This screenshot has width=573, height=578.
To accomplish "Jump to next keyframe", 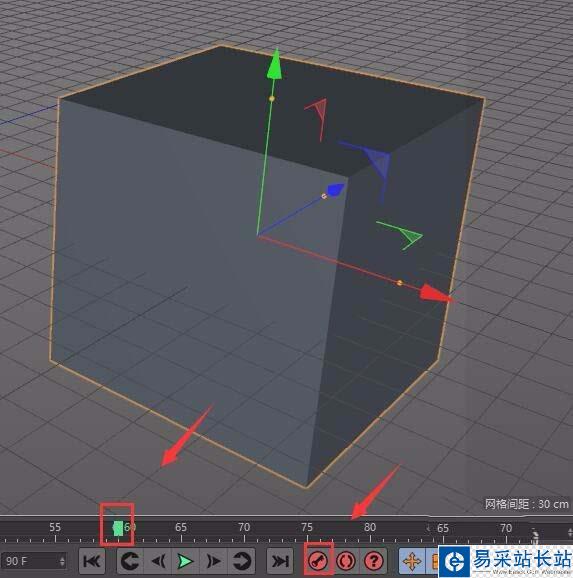I will click(241, 561).
